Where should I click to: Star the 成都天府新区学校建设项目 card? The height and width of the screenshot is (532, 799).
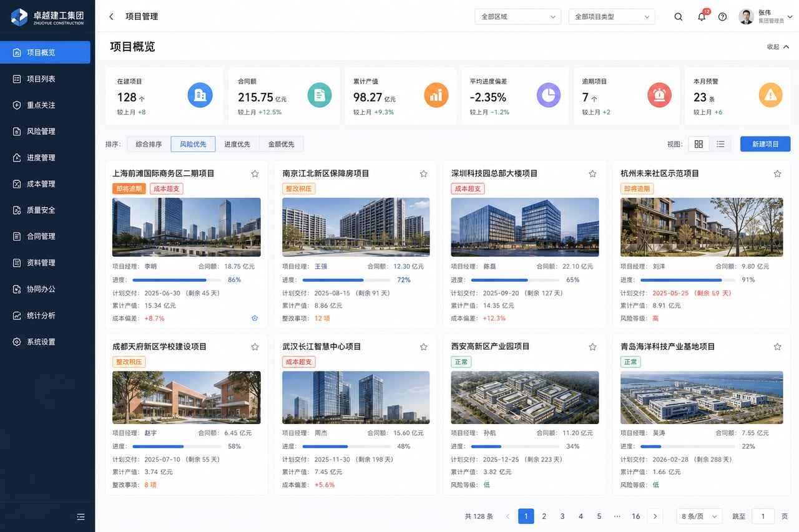255,347
